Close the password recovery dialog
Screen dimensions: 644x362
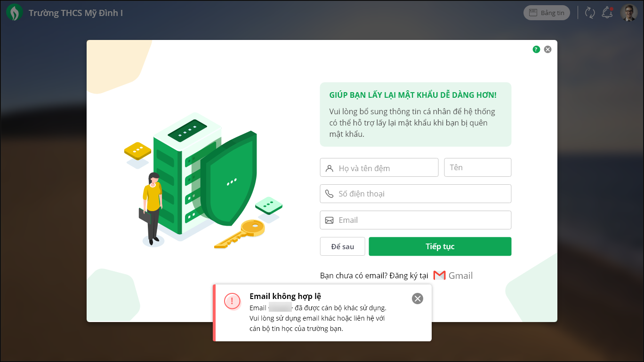pos(547,49)
